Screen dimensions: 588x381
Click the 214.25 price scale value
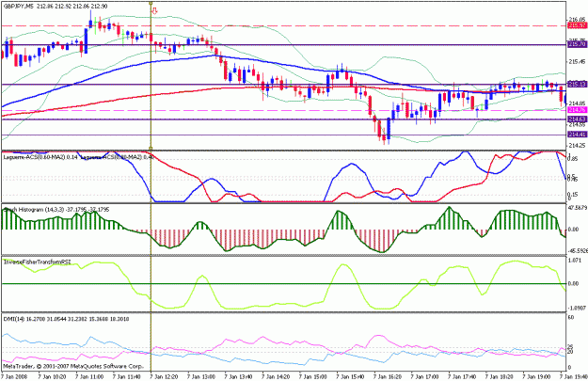click(578, 146)
